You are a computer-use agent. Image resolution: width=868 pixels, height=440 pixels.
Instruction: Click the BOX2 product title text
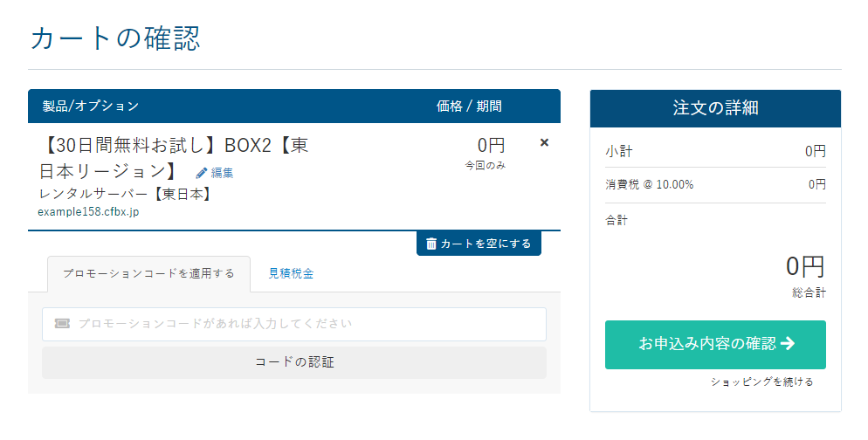[x=174, y=158]
